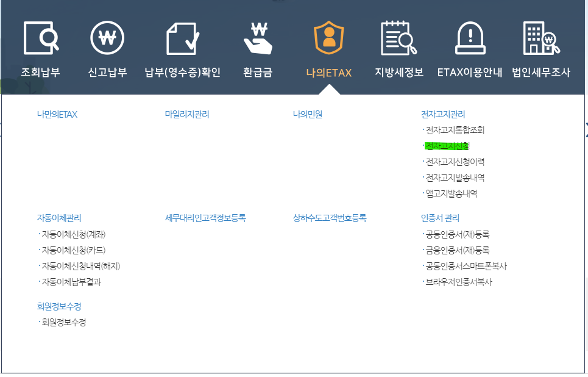The height and width of the screenshot is (377, 588).
Task: Open 전자고지신청이력 submenu item
Action: point(455,162)
